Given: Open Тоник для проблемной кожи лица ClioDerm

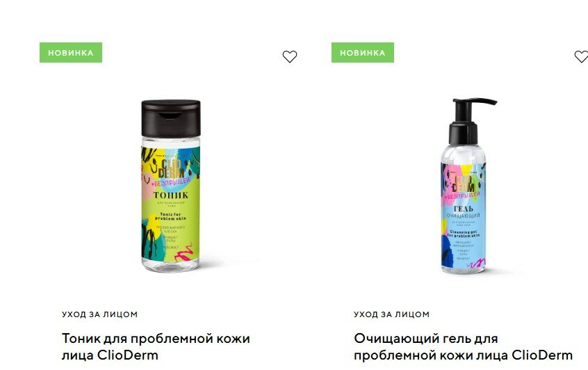Looking at the screenshot, I should point(156,346).
